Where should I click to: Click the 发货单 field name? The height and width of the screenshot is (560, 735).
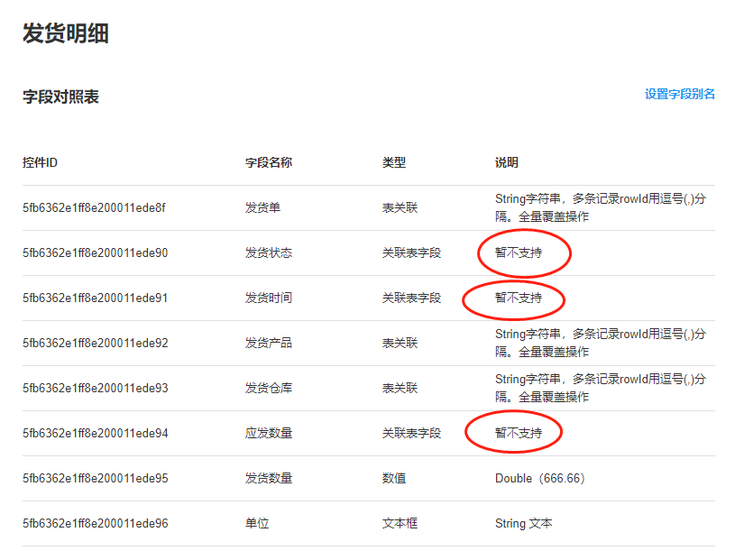pyautogui.click(x=262, y=207)
